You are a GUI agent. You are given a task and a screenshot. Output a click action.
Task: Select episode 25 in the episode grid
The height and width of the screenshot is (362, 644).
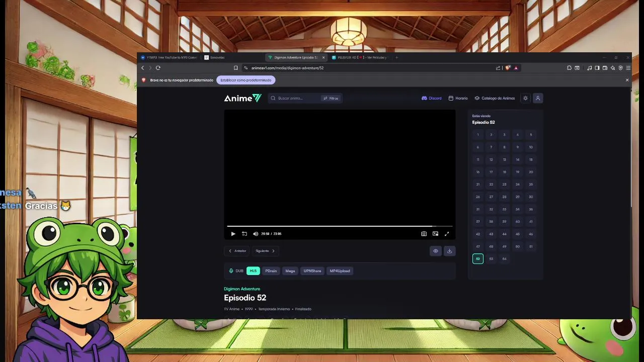pos(531,185)
